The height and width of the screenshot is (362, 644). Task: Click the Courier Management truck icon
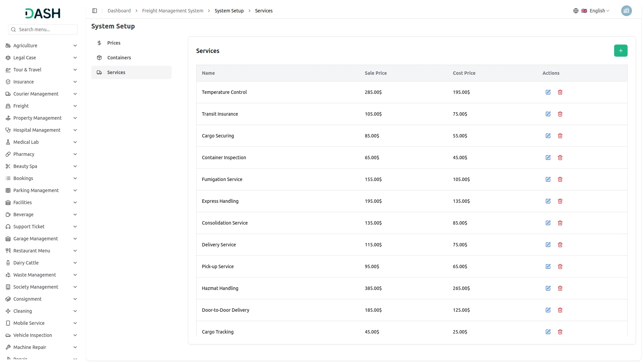pos(8,94)
